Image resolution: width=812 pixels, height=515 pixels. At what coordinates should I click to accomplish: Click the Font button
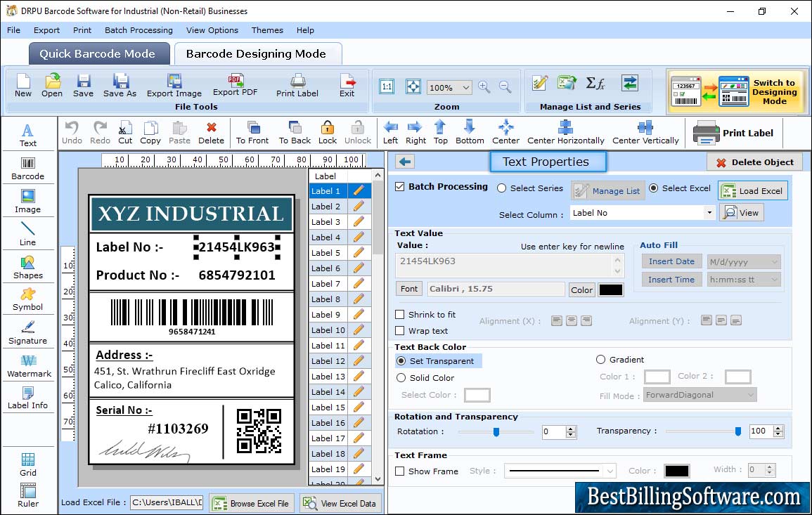click(x=409, y=289)
